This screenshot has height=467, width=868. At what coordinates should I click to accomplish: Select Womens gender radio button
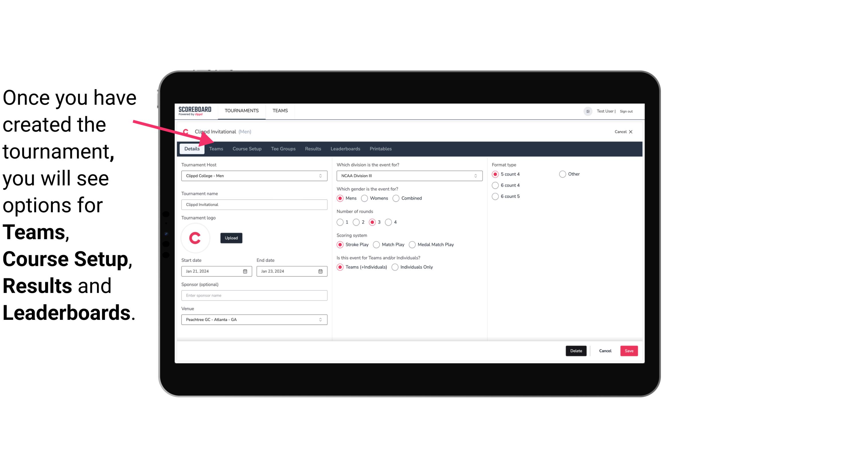tap(364, 198)
